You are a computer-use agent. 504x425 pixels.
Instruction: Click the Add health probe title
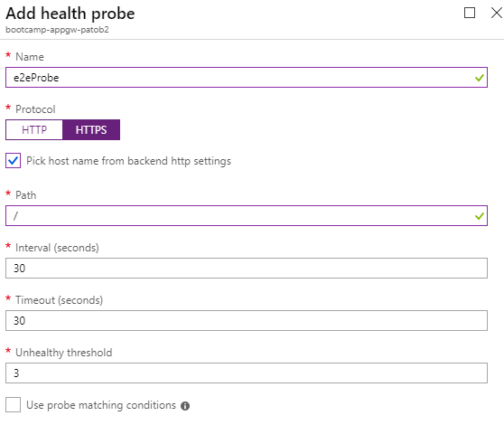tap(70, 14)
